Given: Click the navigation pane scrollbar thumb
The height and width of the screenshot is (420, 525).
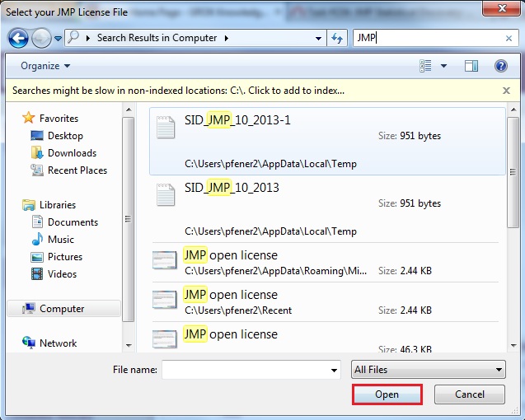Looking at the screenshot, I should tap(128, 219).
